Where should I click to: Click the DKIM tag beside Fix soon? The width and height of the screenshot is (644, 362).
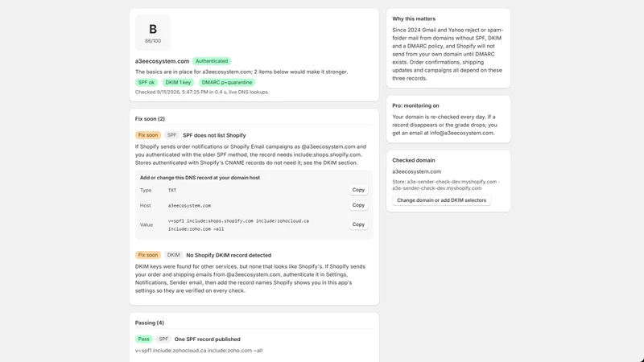[x=173, y=255]
